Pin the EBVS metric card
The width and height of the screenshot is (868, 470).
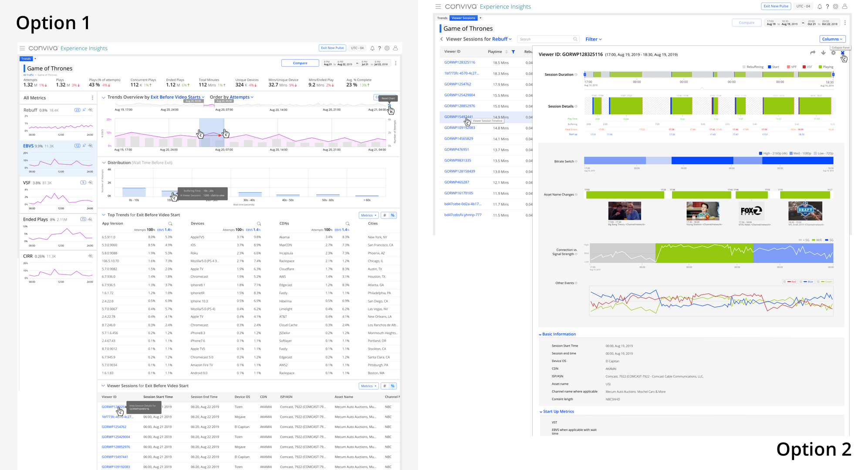[84, 146]
